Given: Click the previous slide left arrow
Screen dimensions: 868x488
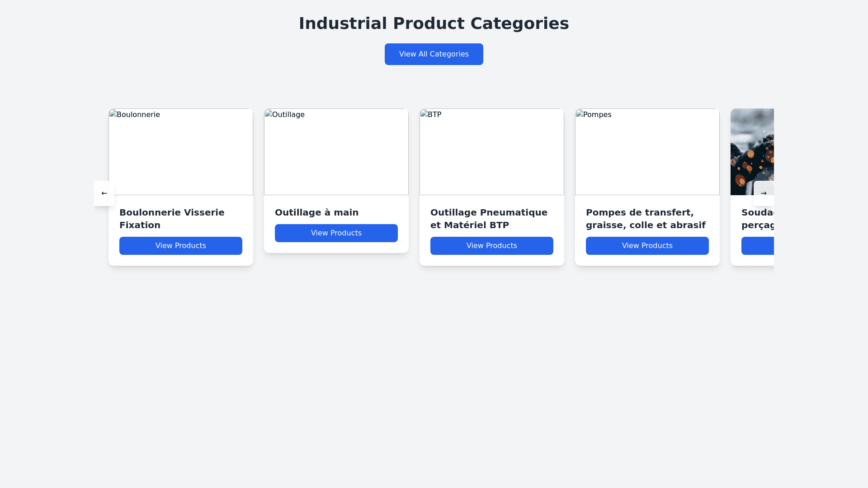Looking at the screenshot, I should click(x=104, y=193).
